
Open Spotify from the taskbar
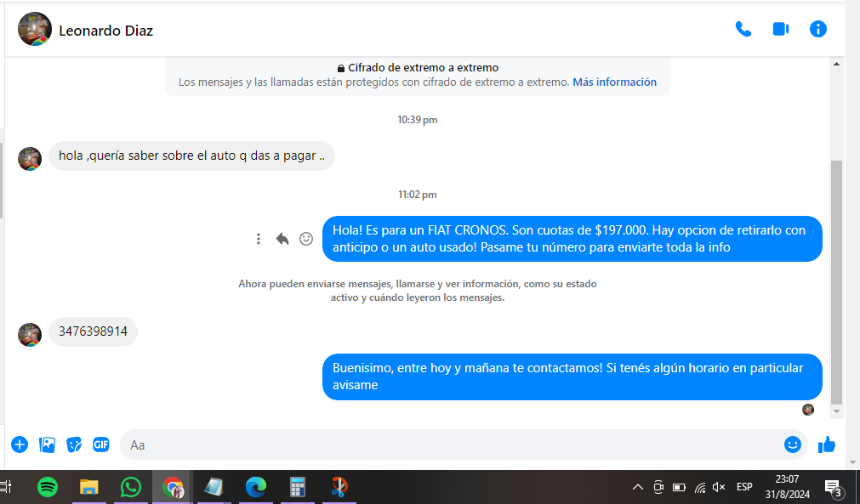pos(48,487)
